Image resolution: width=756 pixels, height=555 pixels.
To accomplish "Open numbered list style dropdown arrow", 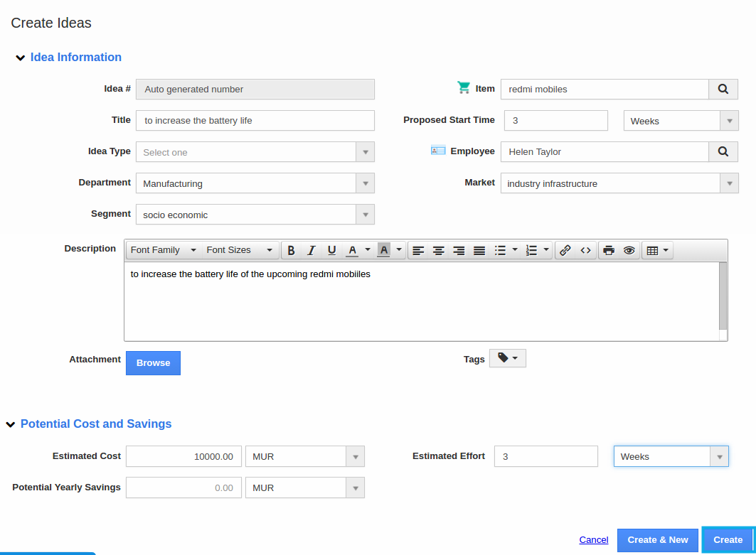I will 546,250.
